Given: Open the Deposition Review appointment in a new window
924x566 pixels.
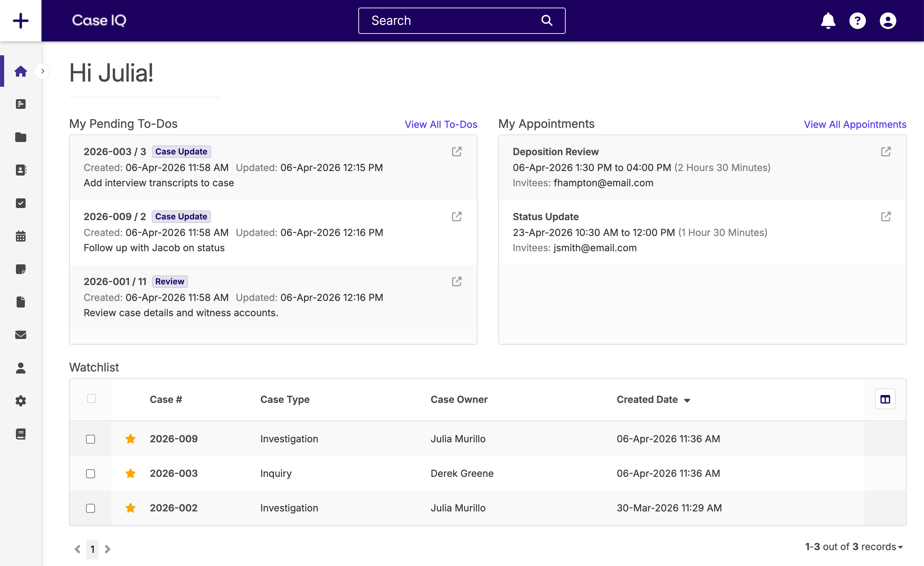Looking at the screenshot, I should pyautogui.click(x=885, y=152).
